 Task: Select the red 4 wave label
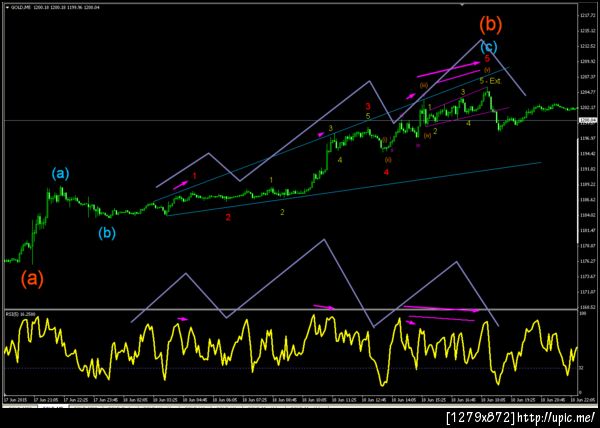coord(386,173)
